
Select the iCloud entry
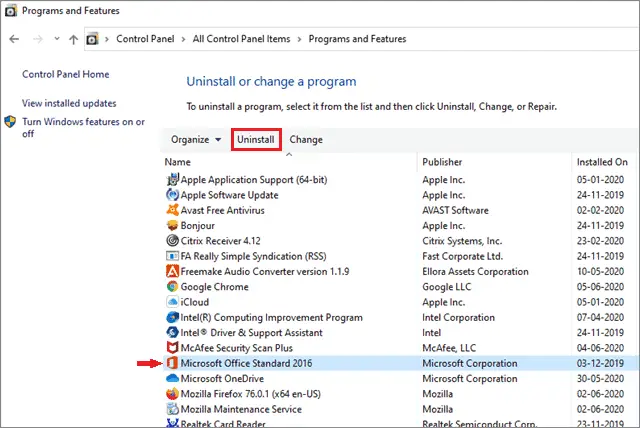point(400,302)
